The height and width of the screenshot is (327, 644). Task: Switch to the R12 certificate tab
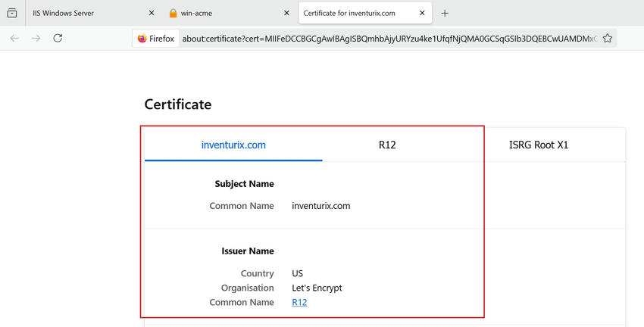pyautogui.click(x=387, y=145)
